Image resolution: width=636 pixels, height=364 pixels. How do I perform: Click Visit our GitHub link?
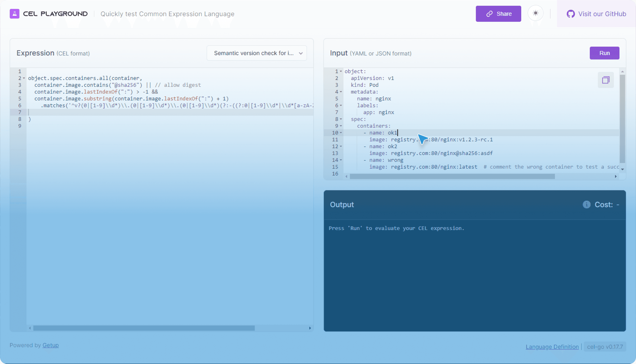pos(602,14)
